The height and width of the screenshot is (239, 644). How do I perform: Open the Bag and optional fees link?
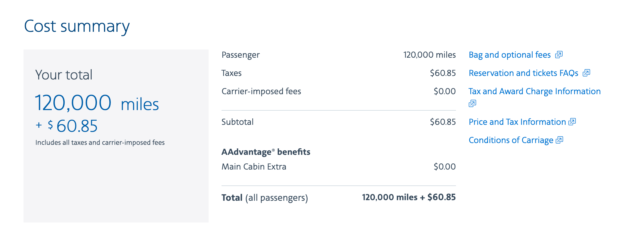(509, 55)
